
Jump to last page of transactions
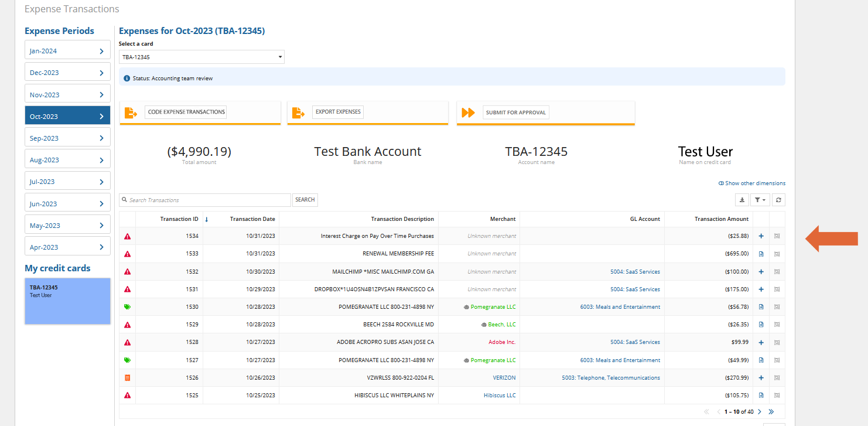point(771,412)
